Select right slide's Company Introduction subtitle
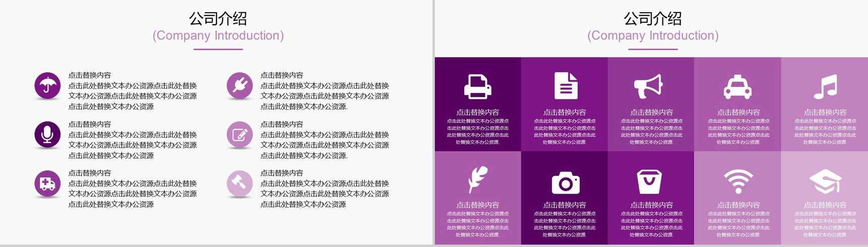The width and height of the screenshot is (868, 247). [x=653, y=35]
